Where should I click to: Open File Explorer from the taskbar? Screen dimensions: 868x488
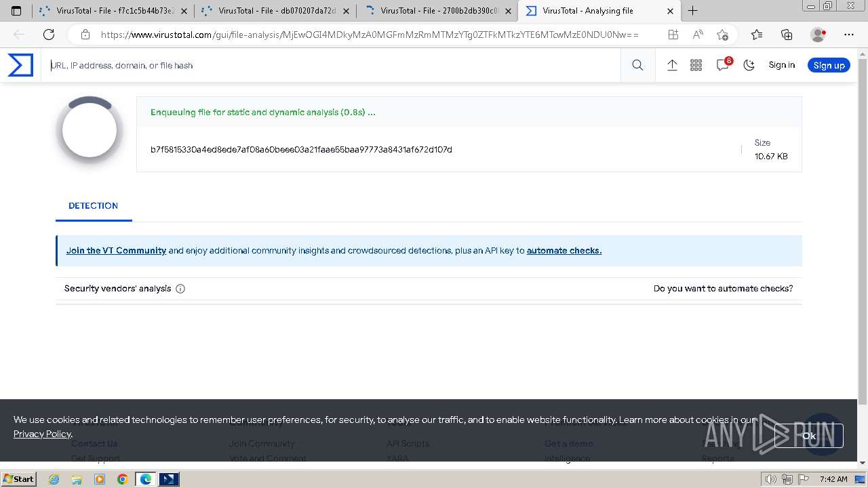click(x=77, y=479)
